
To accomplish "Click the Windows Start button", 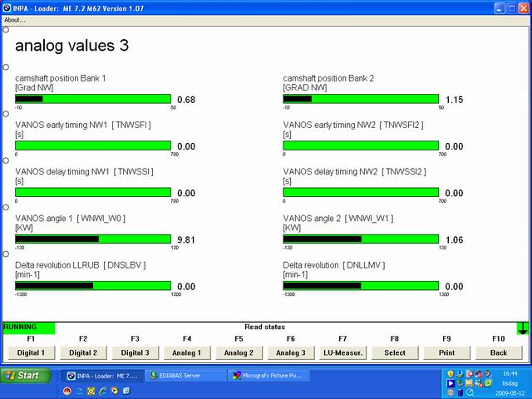I will pyautogui.click(x=23, y=376).
